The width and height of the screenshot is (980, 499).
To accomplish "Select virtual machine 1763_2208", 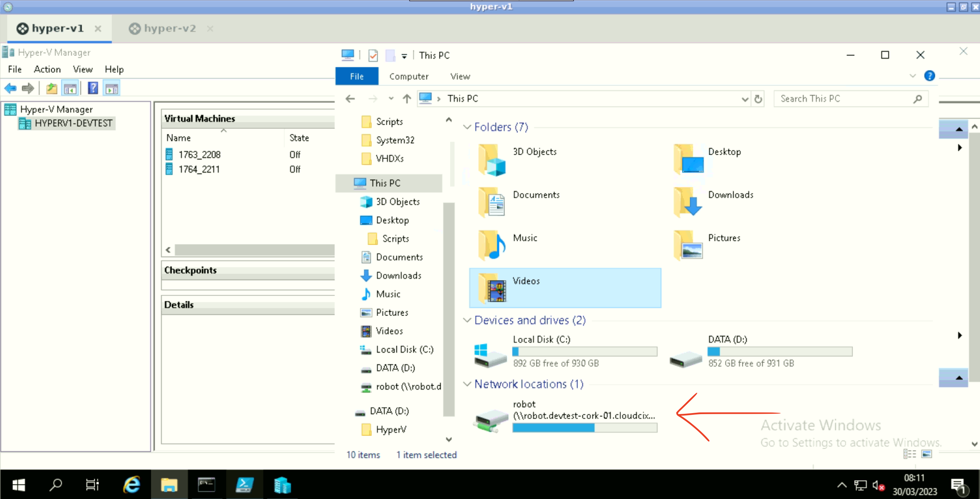I will 199,155.
